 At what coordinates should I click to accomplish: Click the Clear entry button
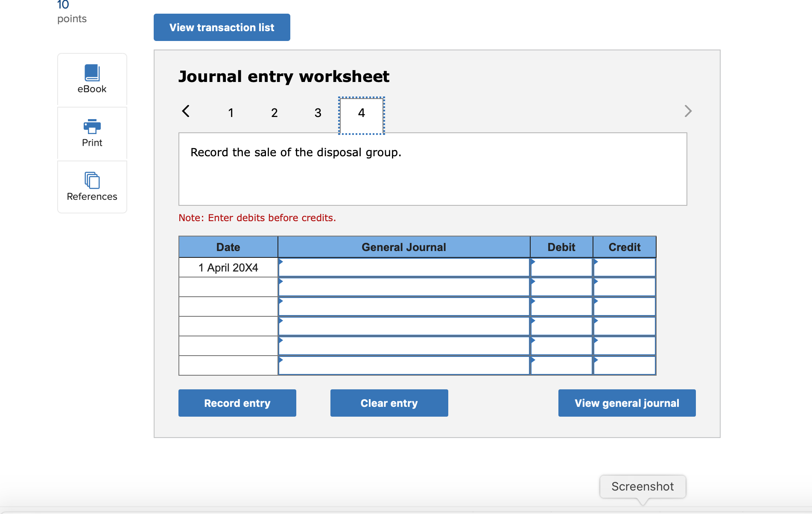click(x=389, y=403)
